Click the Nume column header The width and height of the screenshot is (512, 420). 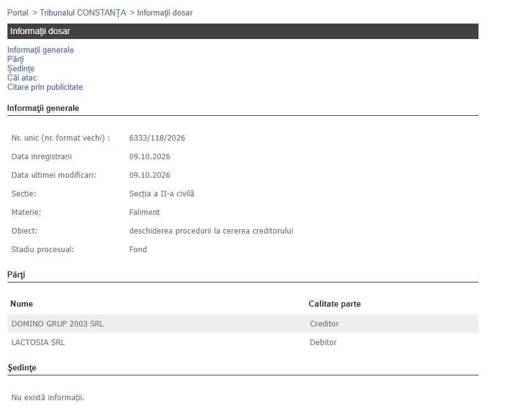[x=22, y=304]
